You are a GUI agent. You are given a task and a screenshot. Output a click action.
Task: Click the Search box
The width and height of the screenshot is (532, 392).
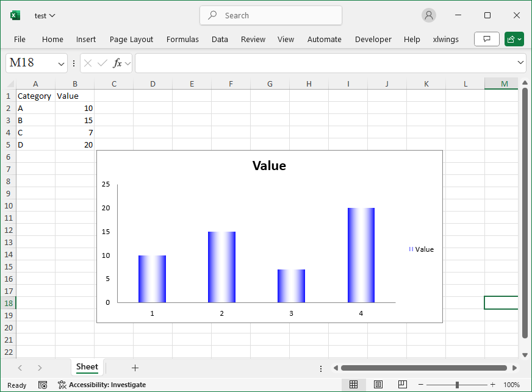point(270,15)
